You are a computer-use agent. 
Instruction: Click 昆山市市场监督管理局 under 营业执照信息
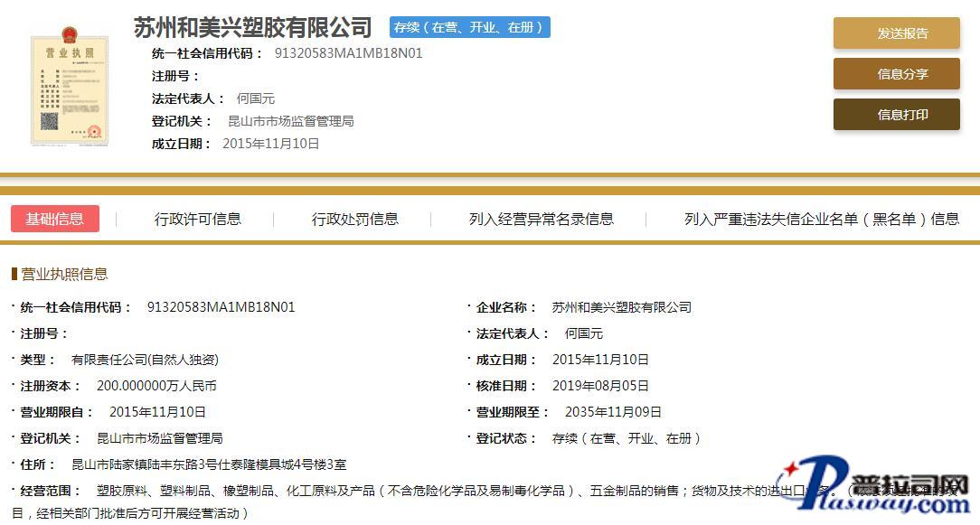(160, 438)
